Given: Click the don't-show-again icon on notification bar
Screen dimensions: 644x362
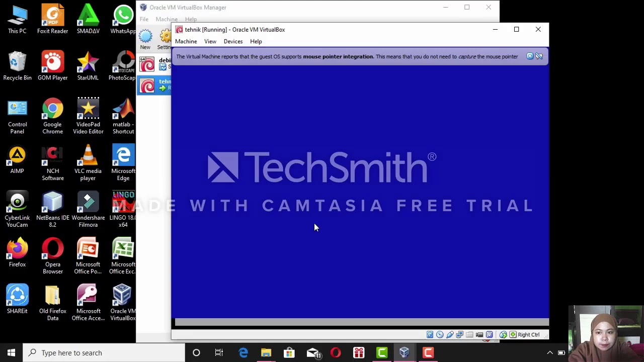Looking at the screenshot, I should 539,56.
